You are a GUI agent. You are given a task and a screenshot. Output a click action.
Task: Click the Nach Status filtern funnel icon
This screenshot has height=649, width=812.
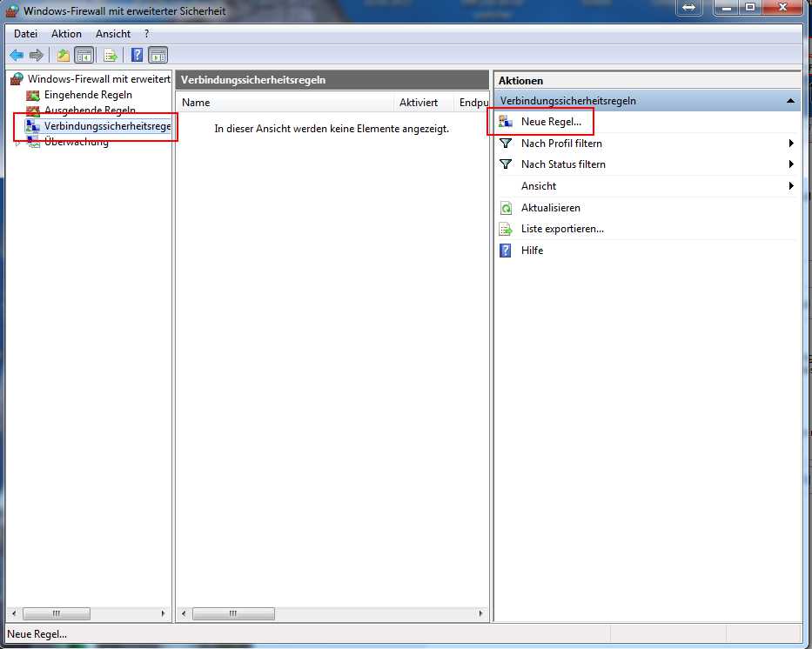(x=506, y=164)
